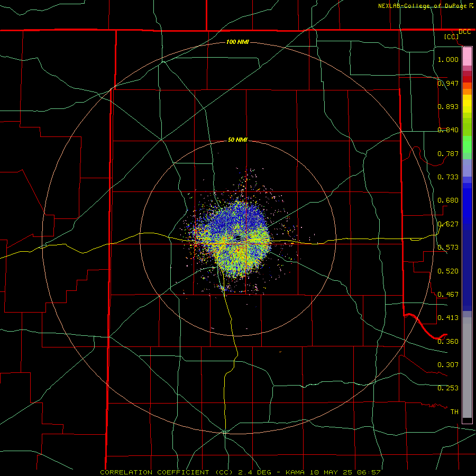Screen dimensions: 476x476
Task: Click the KAMA radar site dark center spot
Action: [x=238, y=239]
